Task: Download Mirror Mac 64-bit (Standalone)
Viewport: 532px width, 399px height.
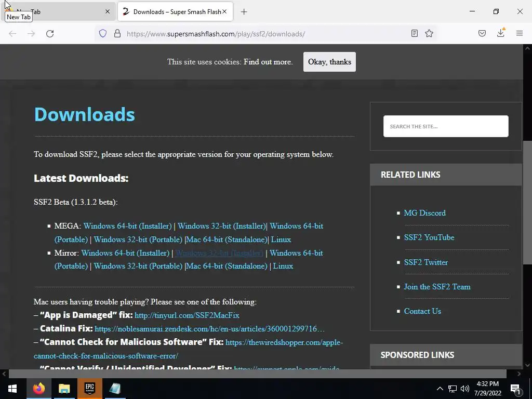Action: coord(227,266)
